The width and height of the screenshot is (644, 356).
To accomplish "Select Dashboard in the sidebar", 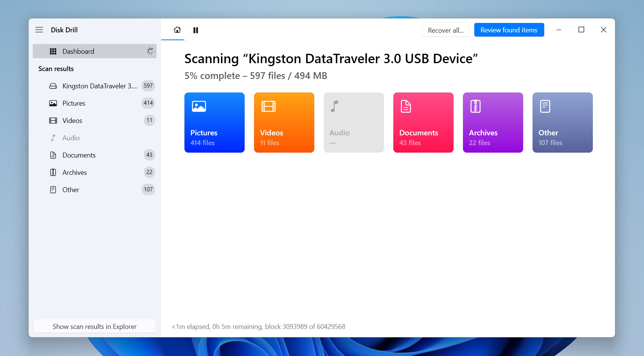I will tap(94, 51).
